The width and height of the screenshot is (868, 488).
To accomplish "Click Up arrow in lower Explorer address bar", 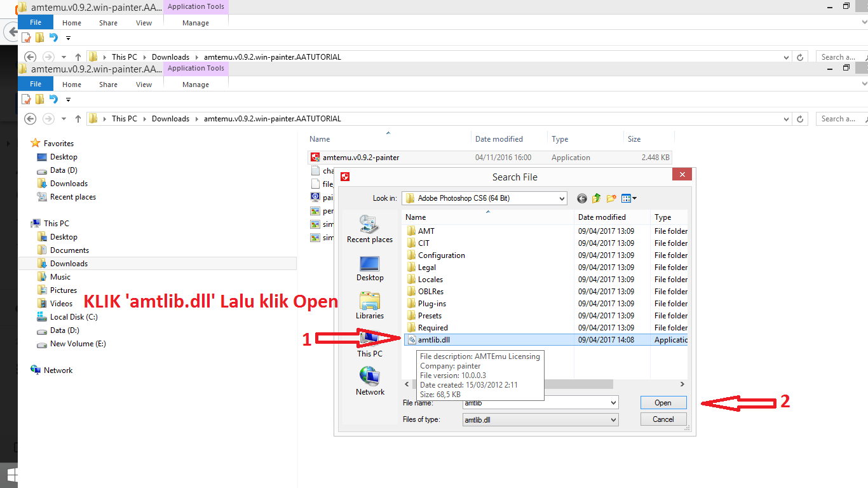I will (78, 119).
